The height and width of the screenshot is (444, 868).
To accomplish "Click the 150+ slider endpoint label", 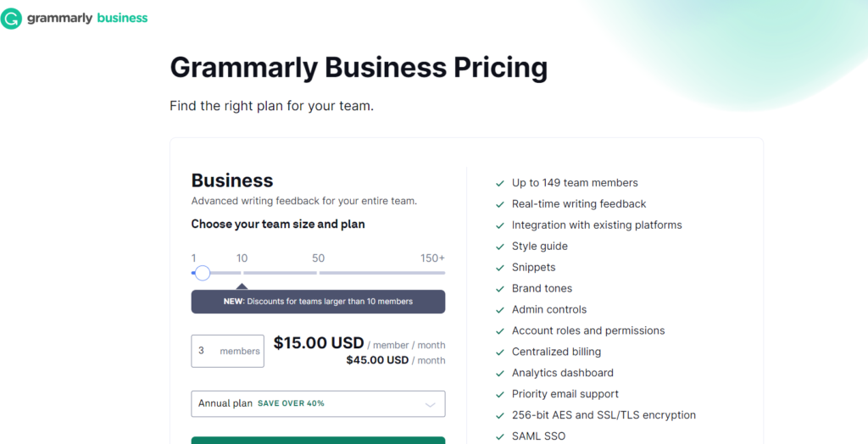I will 432,258.
